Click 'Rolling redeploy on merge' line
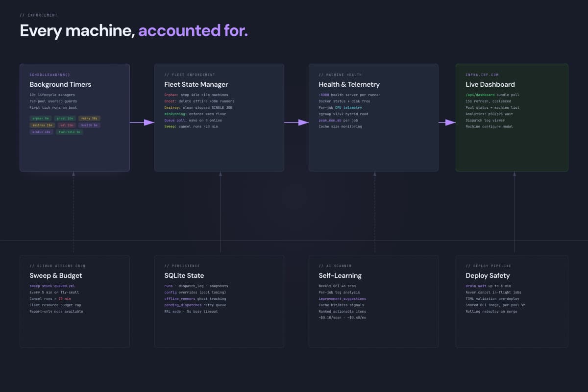This screenshot has height=392, width=588. pos(491,311)
